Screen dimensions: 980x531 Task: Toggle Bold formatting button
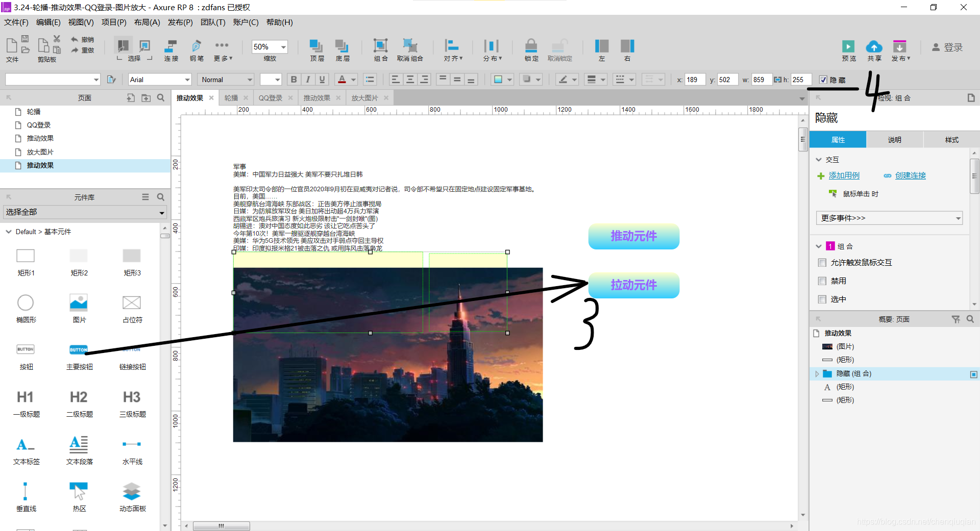pyautogui.click(x=293, y=80)
